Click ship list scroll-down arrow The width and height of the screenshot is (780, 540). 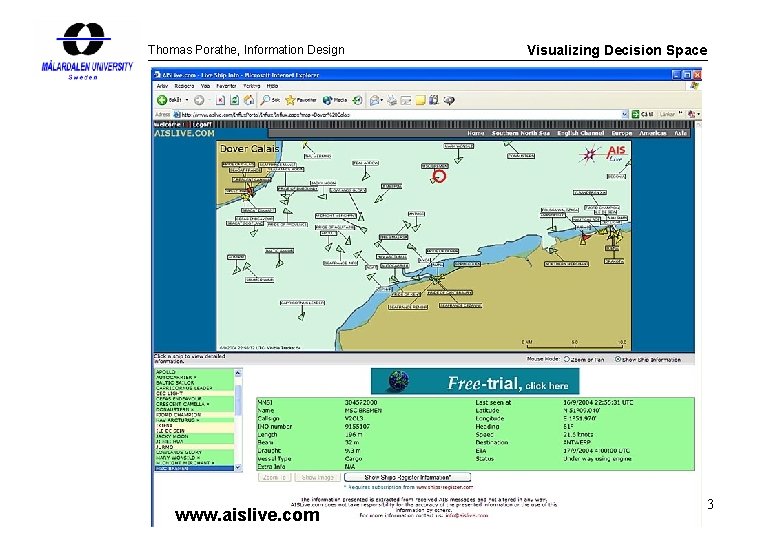click(238, 467)
